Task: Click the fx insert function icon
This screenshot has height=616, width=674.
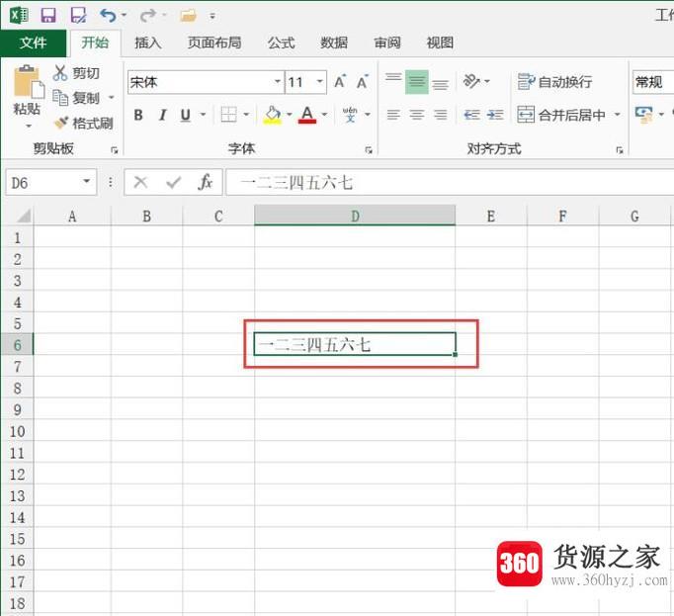Action: pos(206,182)
